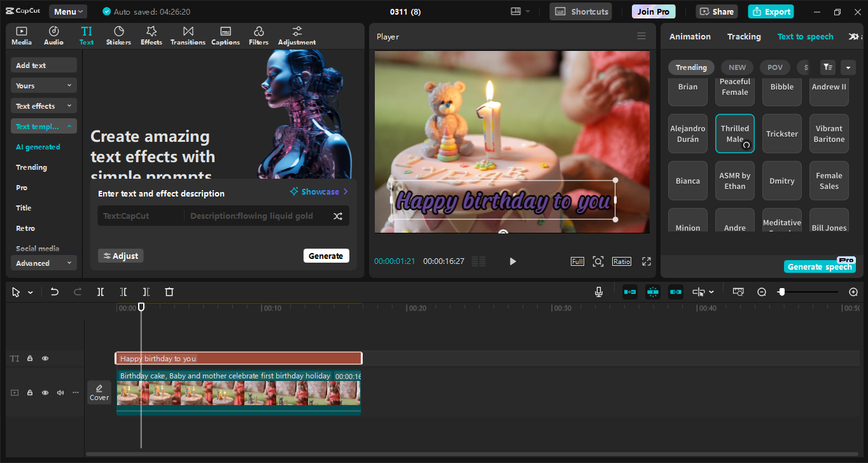Click the Export button

(771, 11)
